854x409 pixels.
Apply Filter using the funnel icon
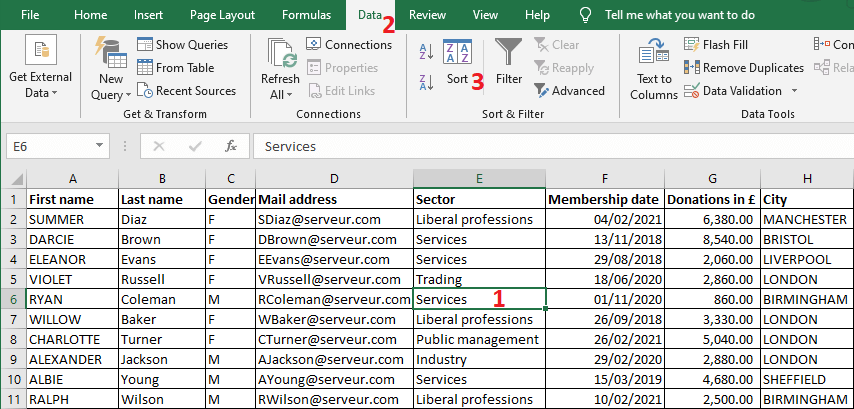click(509, 60)
